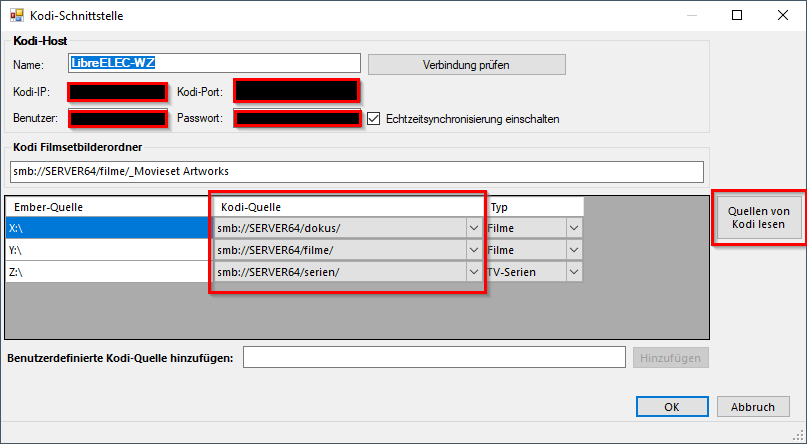
Task: Click the Hinzufügen button
Action: 671,358
